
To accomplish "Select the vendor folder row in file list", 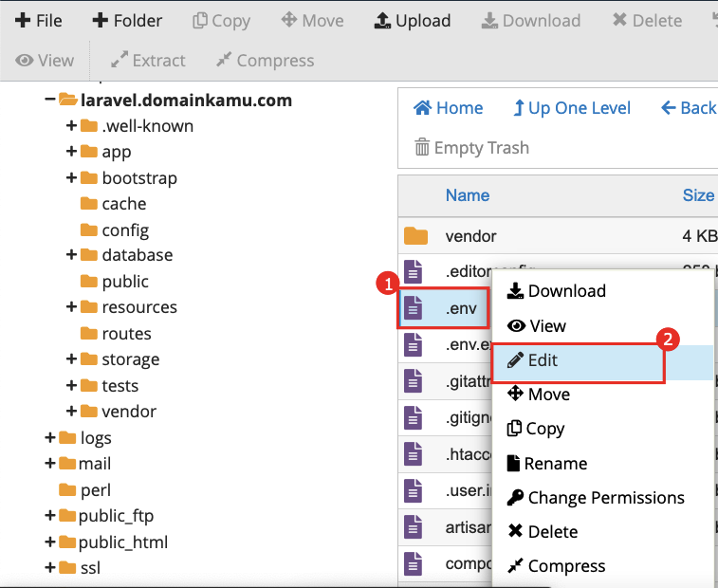I will click(558, 236).
